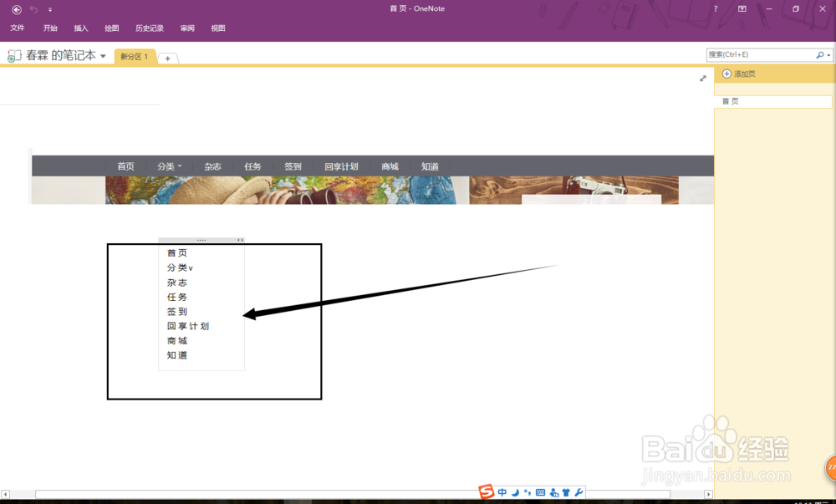Toggle Sogou punctuation mode icon

tap(528, 492)
